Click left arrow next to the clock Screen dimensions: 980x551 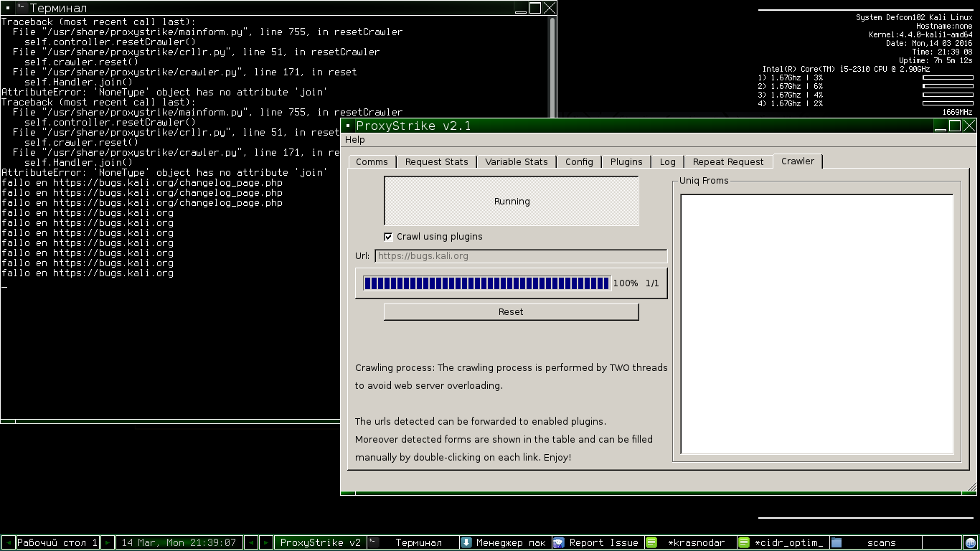[251, 543]
